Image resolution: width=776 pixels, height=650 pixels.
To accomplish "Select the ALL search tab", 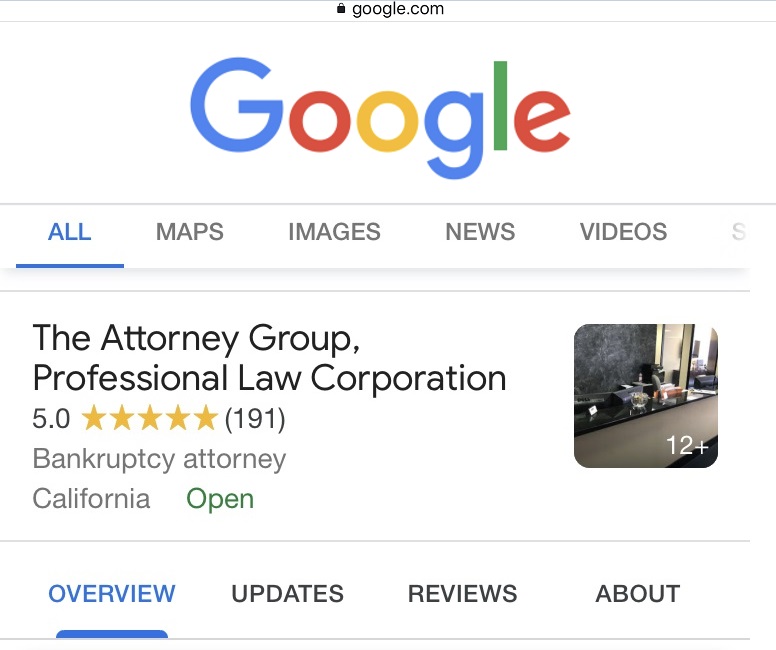I will 69,232.
